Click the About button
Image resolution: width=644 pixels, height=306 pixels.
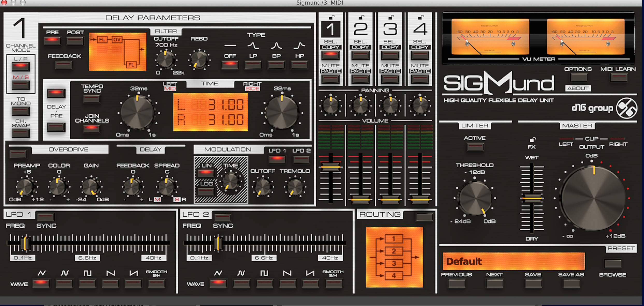[578, 88]
